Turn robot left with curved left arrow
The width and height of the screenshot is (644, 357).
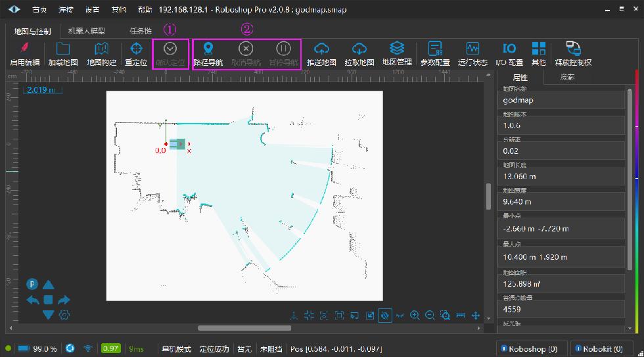click(33, 300)
